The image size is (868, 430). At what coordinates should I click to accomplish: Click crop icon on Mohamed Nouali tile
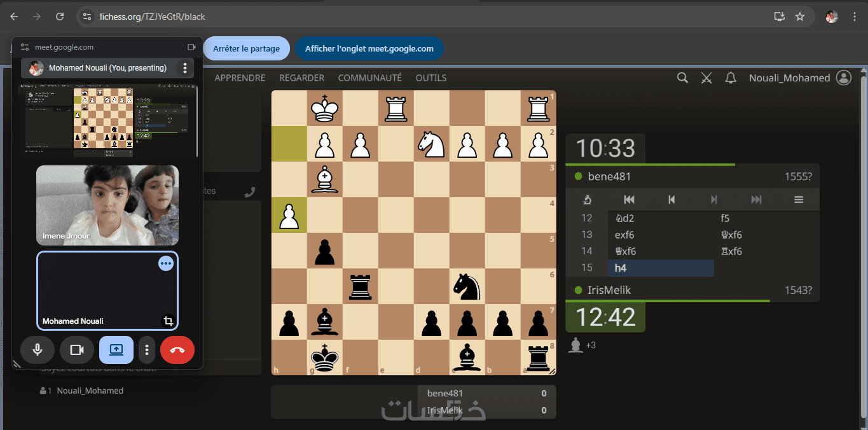click(169, 321)
